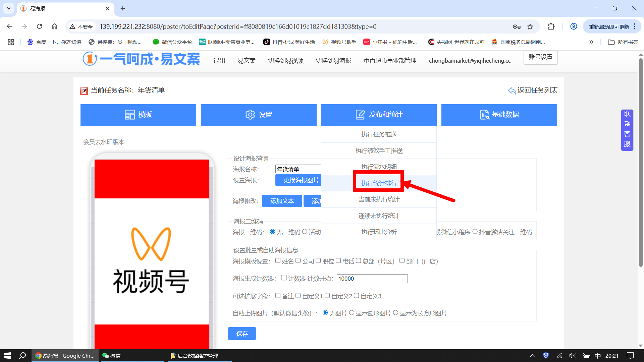Check the 部门(门店) checkbox

pos(402,261)
